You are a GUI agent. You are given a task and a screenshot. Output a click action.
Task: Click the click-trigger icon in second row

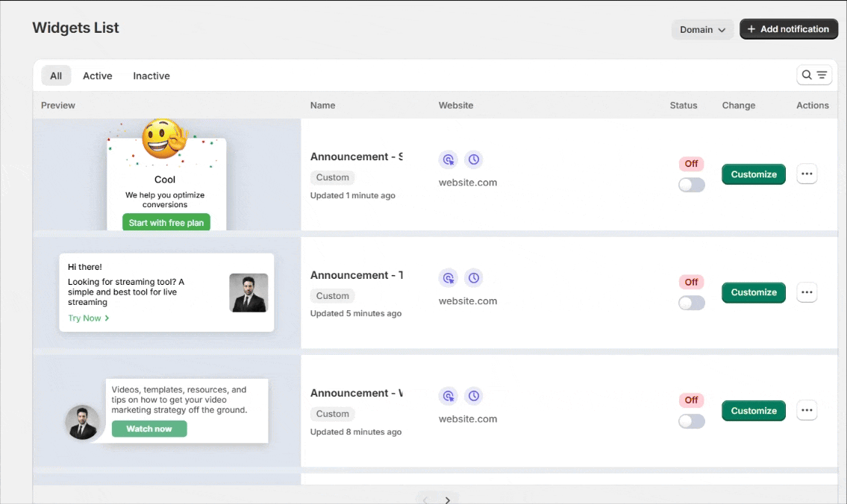tap(448, 278)
